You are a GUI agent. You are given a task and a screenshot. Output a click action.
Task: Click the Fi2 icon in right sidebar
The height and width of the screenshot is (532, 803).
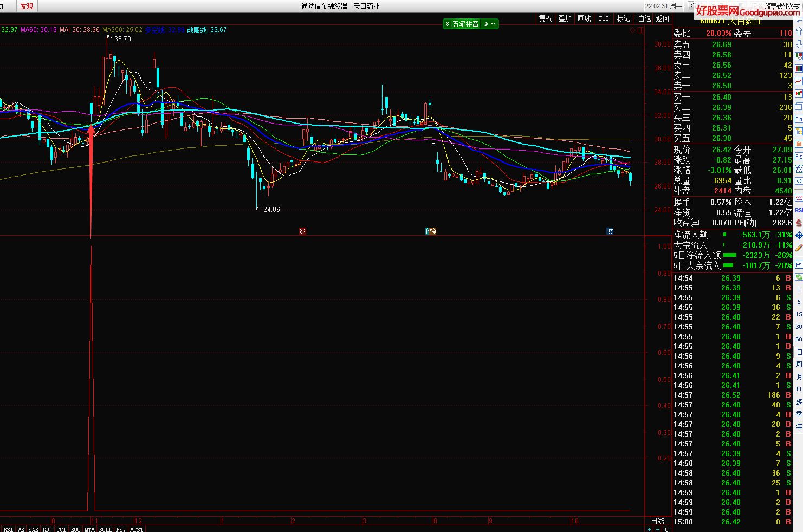(799, 157)
